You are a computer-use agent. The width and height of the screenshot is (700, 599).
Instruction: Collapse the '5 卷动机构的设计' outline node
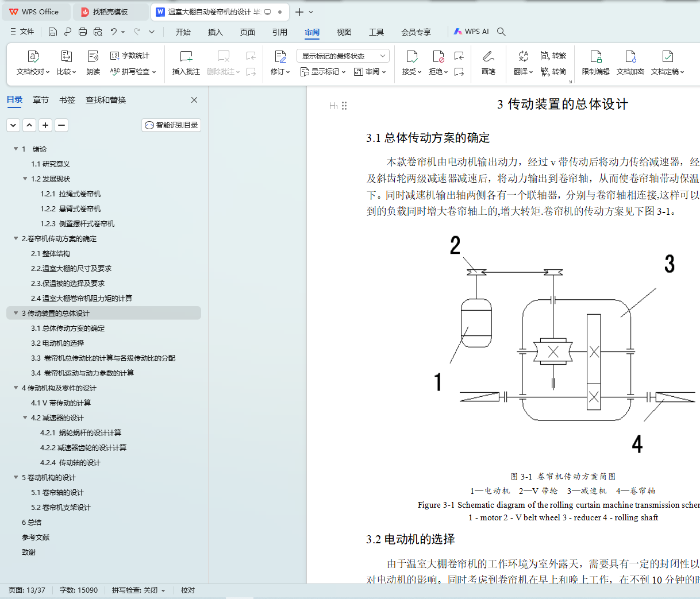click(x=16, y=477)
